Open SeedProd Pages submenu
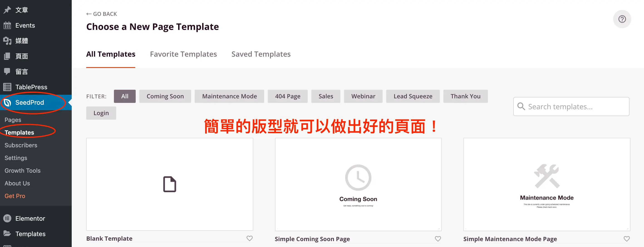The image size is (644, 247). 13,120
